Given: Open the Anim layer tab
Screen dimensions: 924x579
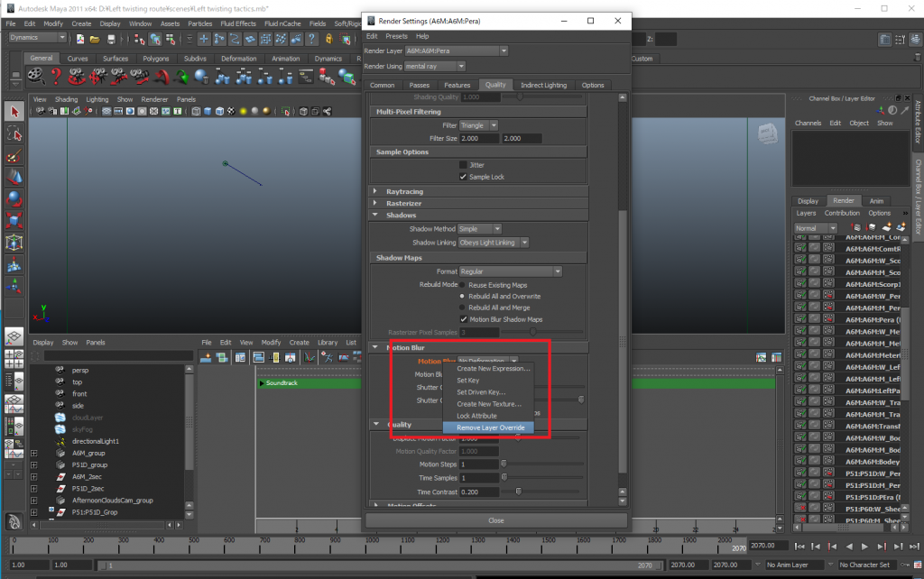Looking at the screenshot, I should point(876,201).
